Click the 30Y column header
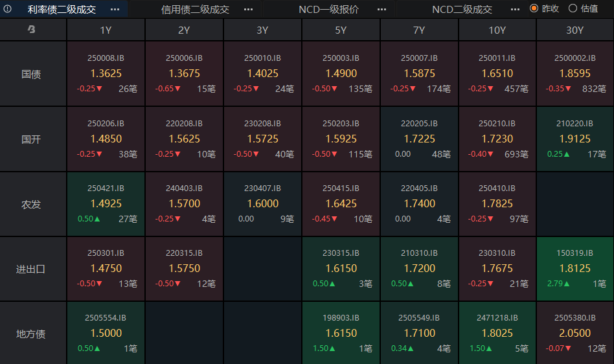 coord(575,30)
